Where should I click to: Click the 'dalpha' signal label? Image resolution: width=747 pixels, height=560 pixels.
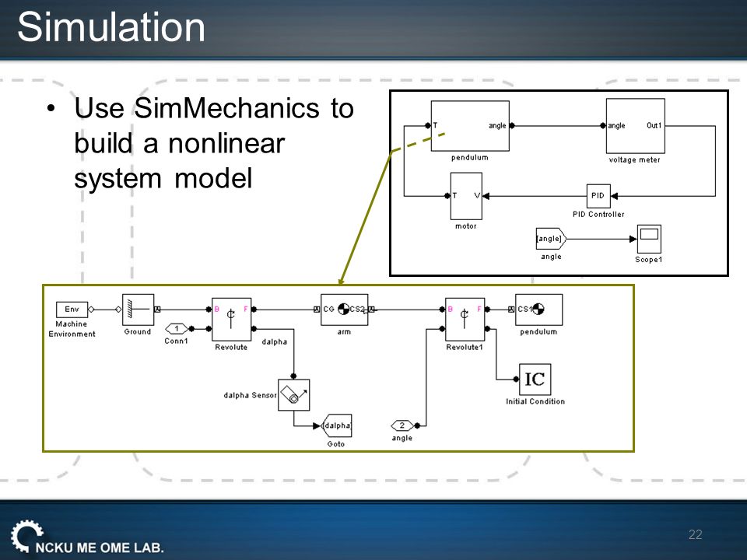[275, 341]
